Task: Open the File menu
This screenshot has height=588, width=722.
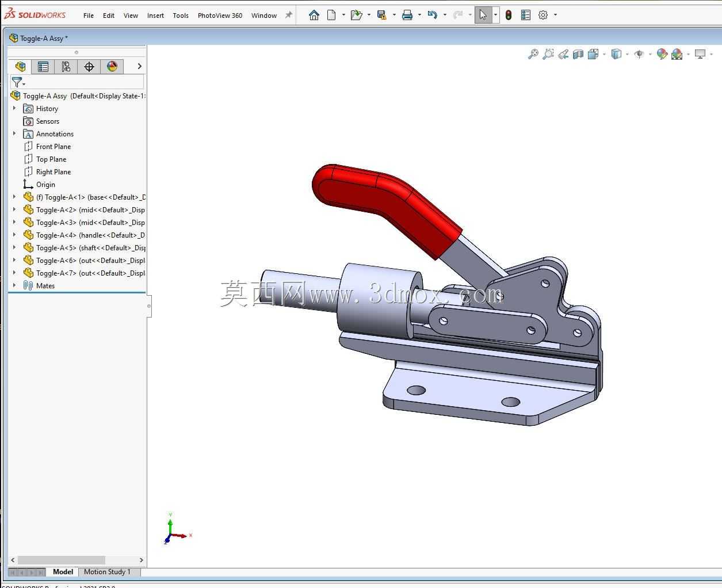Action: coord(89,16)
